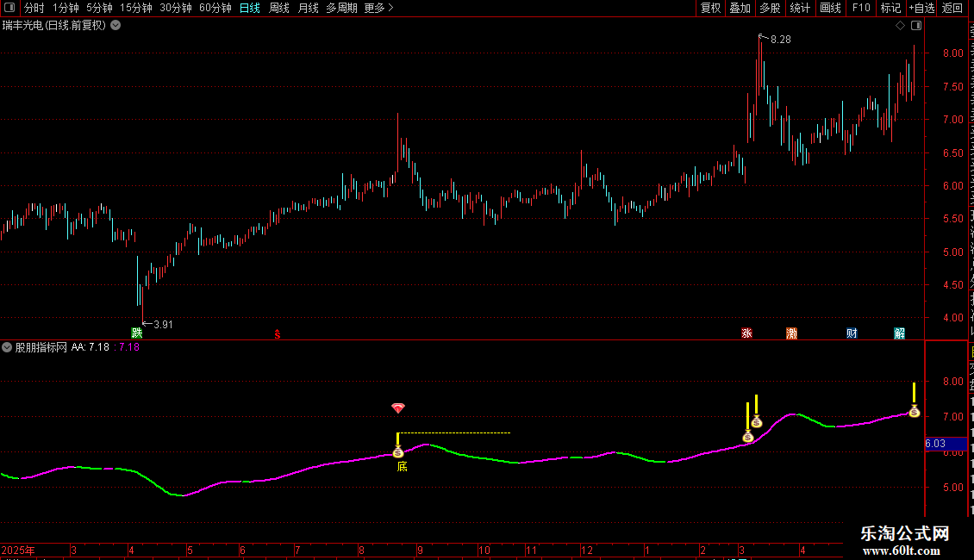Click the 股朋指标网 indicator name

41,347
